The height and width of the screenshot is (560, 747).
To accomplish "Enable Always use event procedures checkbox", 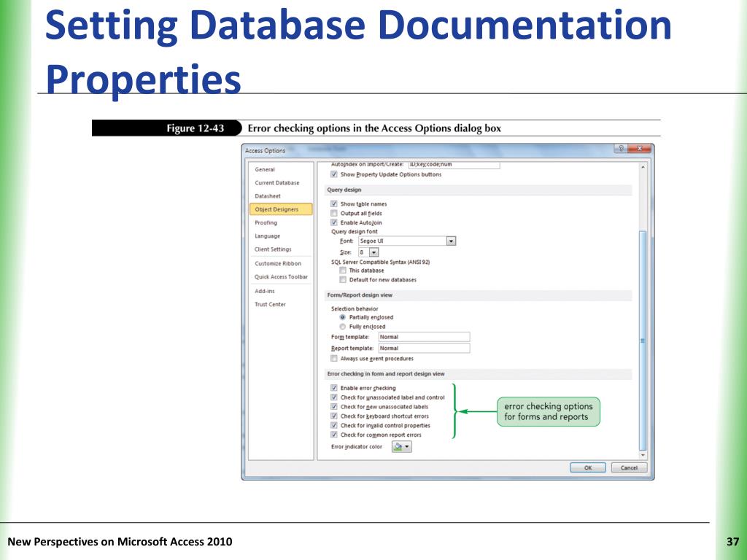I will 334,359.
